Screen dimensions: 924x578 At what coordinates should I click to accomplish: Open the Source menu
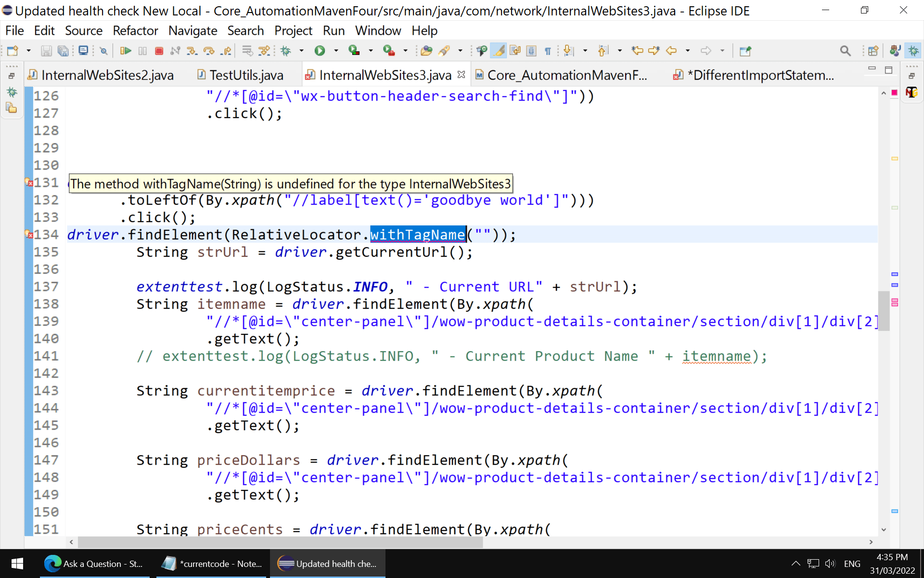[x=84, y=31]
